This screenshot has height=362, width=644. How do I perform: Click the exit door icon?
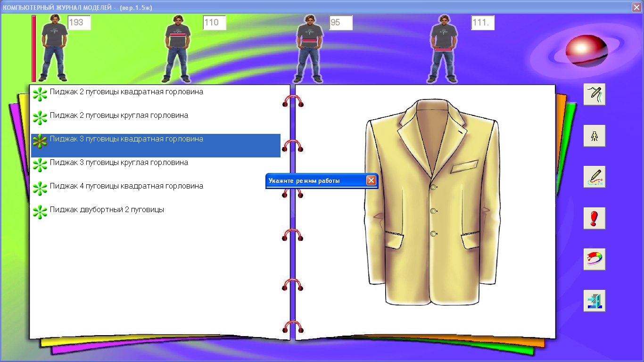[x=594, y=301]
